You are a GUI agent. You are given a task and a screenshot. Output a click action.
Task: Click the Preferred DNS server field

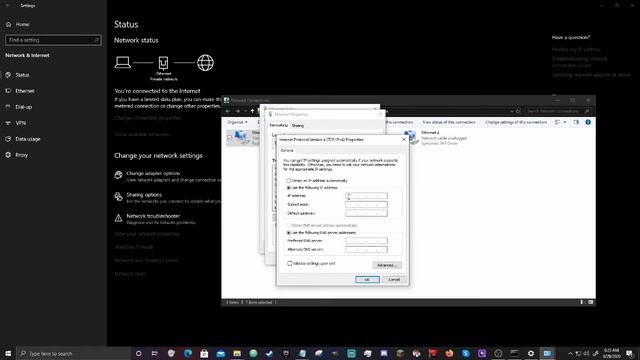(x=366, y=241)
